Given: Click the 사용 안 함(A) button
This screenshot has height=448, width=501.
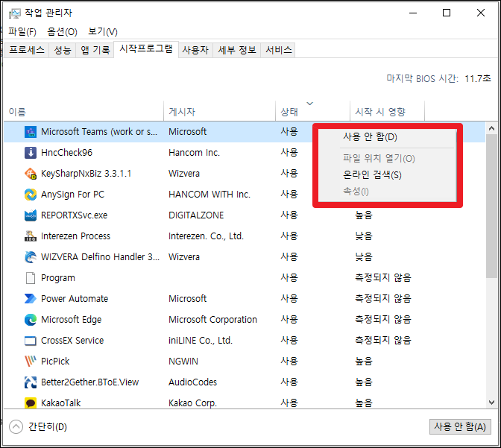Looking at the screenshot, I should point(460,426).
